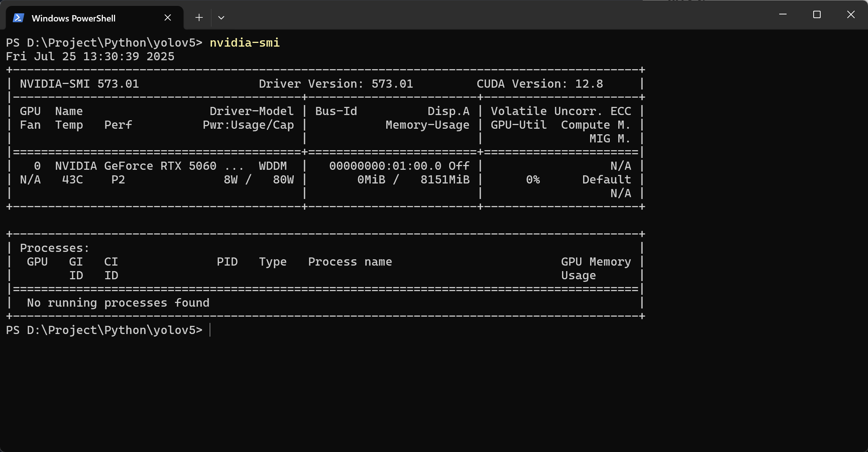Click the "CI" column header in Processes

coord(111,262)
